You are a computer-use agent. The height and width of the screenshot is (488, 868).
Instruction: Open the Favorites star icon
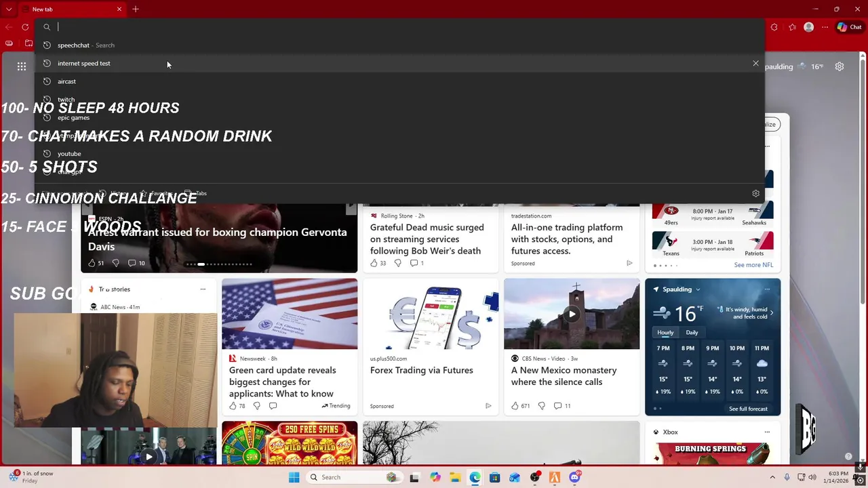coord(792,27)
